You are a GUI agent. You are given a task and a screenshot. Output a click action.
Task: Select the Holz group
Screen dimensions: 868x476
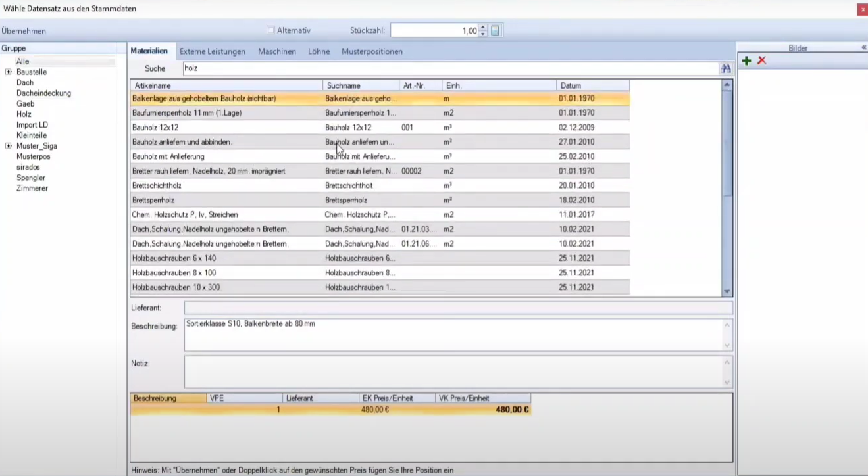[24, 114]
